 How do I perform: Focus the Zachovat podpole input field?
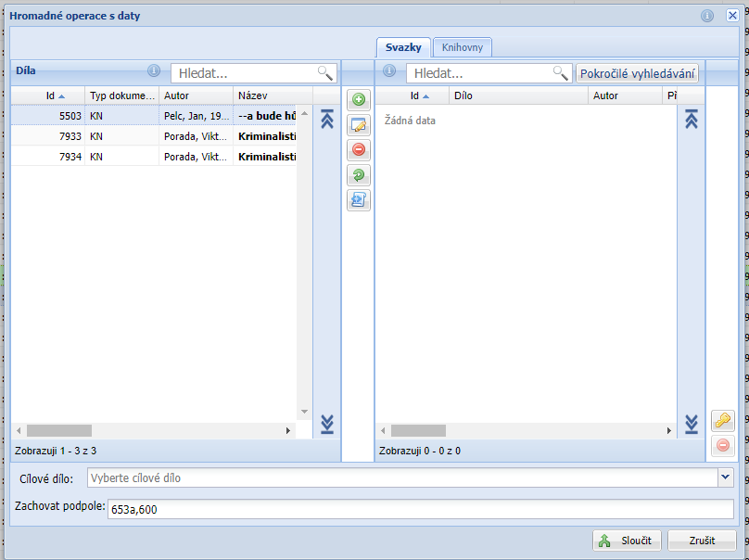[x=419, y=509]
